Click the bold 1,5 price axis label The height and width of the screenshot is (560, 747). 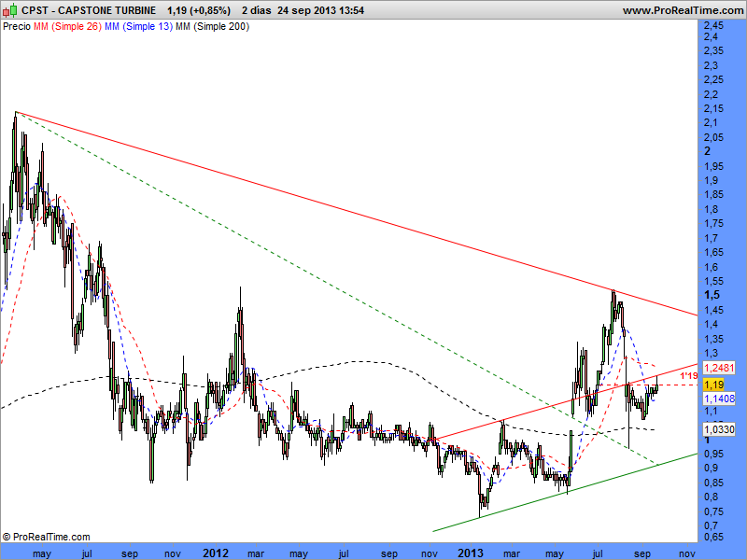(x=712, y=295)
